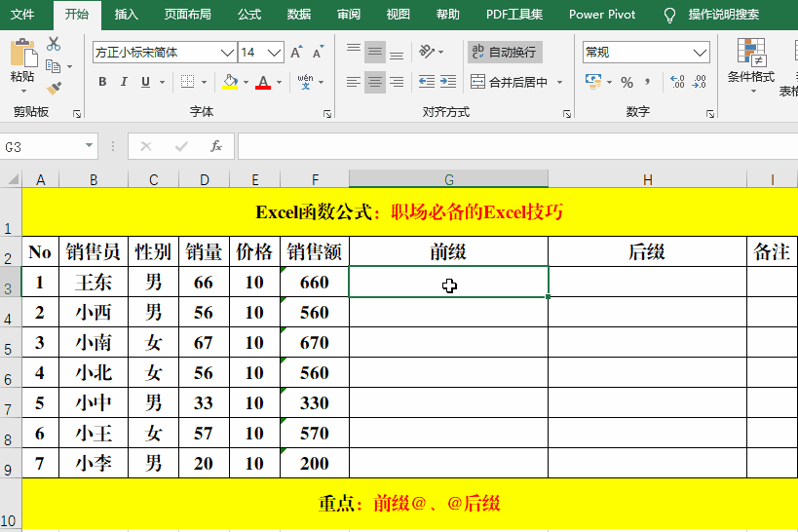Click the Paste clipboard icon
The width and height of the screenshot is (798, 532).
(23, 52)
